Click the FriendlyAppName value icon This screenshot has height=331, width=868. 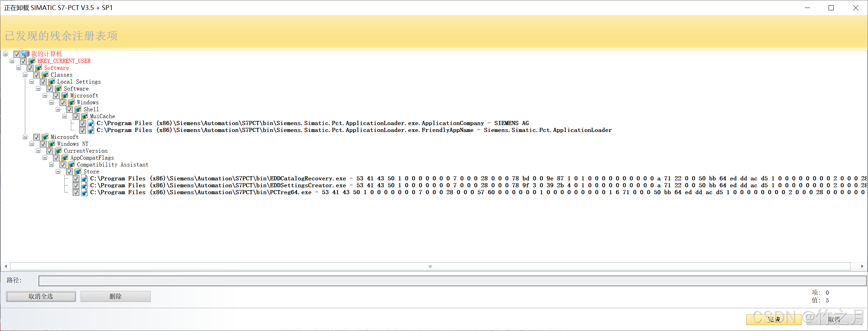(x=91, y=130)
